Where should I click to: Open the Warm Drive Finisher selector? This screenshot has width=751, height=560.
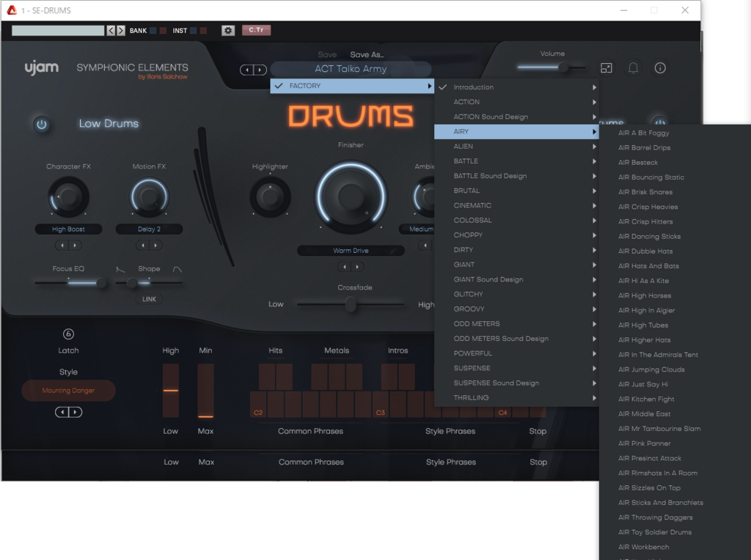(351, 251)
